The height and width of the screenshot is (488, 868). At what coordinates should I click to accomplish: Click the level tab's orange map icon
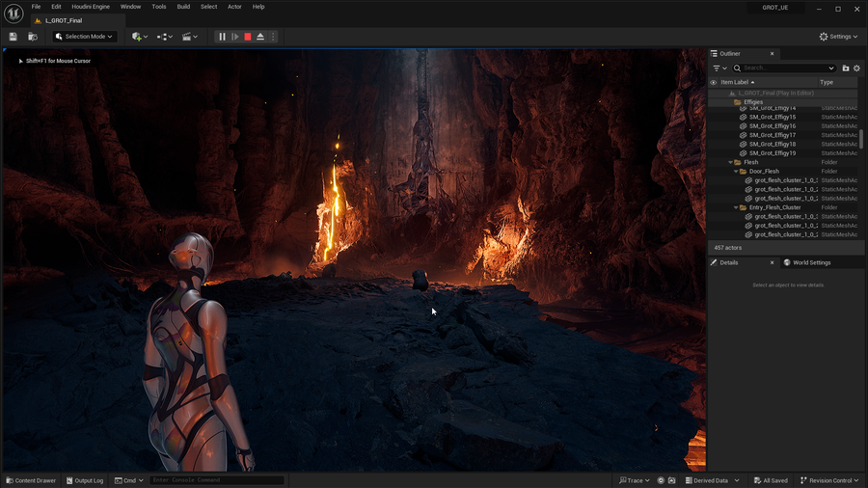(38, 20)
